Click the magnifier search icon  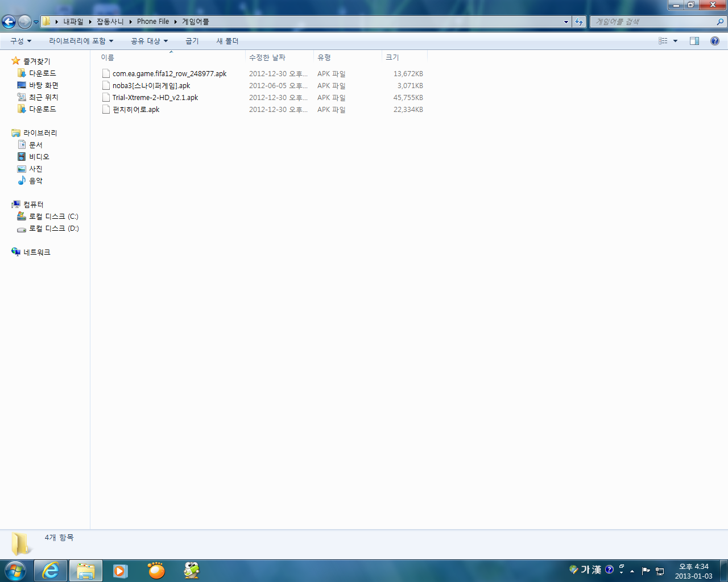(x=721, y=22)
